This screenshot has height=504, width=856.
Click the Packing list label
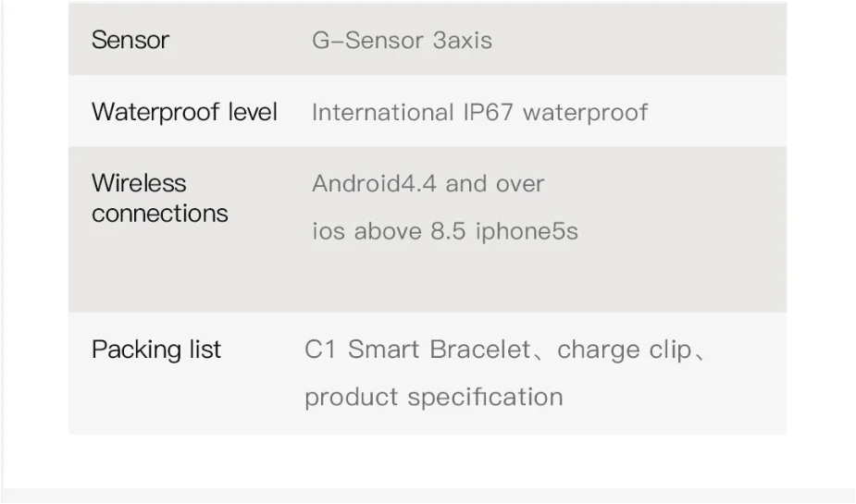156,350
